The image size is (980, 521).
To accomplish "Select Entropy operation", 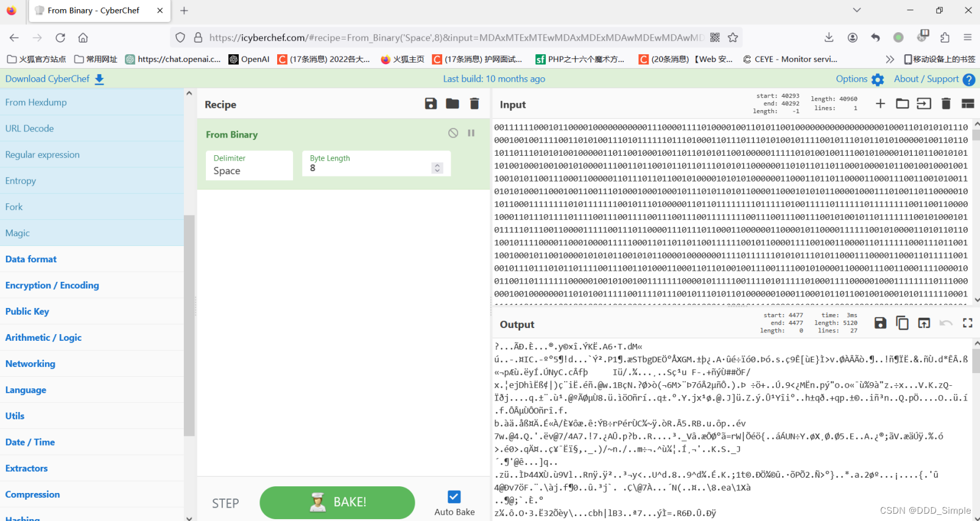I will tap(91, 181).
